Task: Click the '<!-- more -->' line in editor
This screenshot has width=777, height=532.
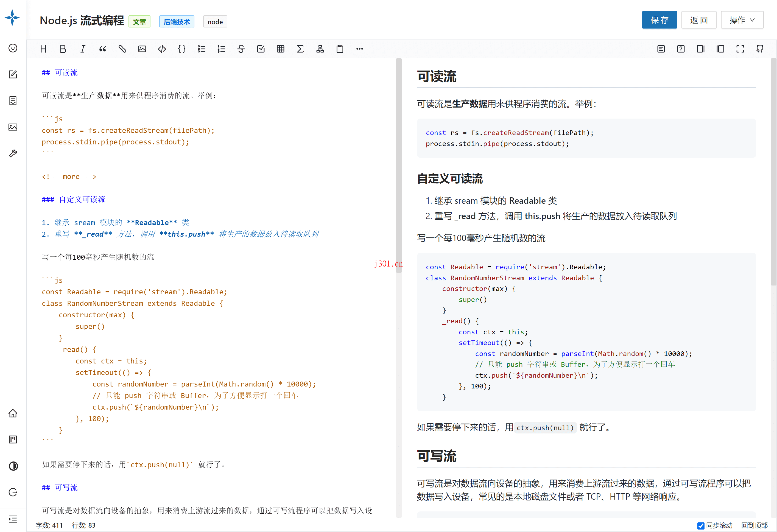Action: click(x=69, y=177)
